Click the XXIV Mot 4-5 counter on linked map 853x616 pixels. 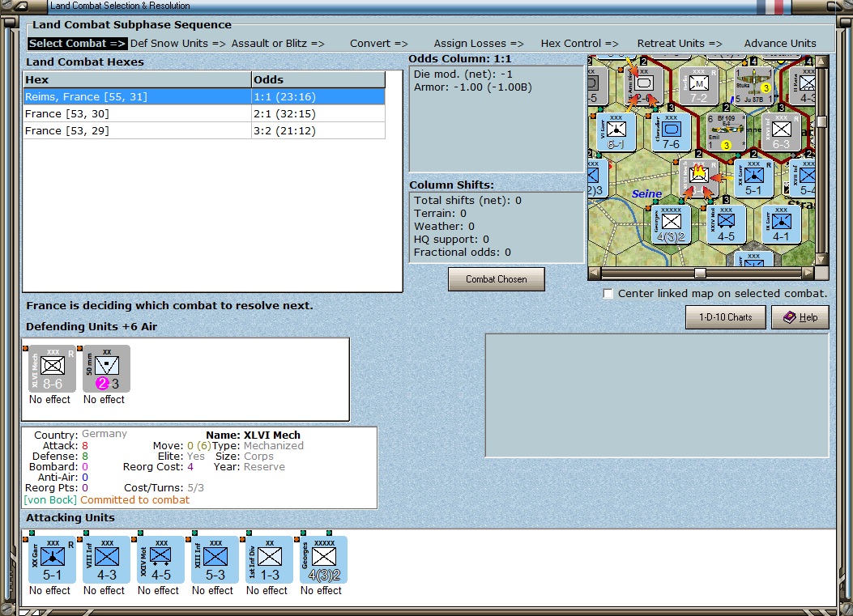[727, 224]
